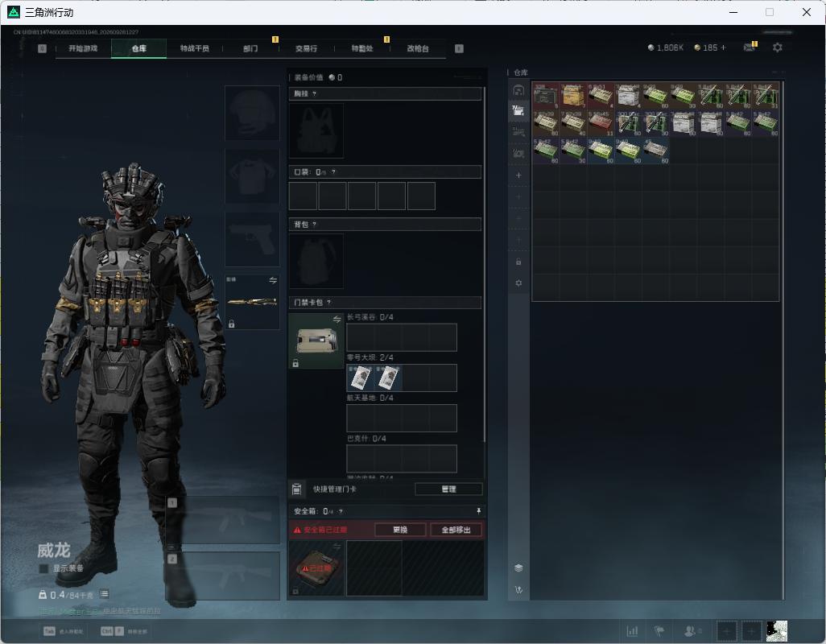This screenshot has height=644, width=826.
Task: Swap the keycard case via arrows icon
Action: tap(337, 319)
